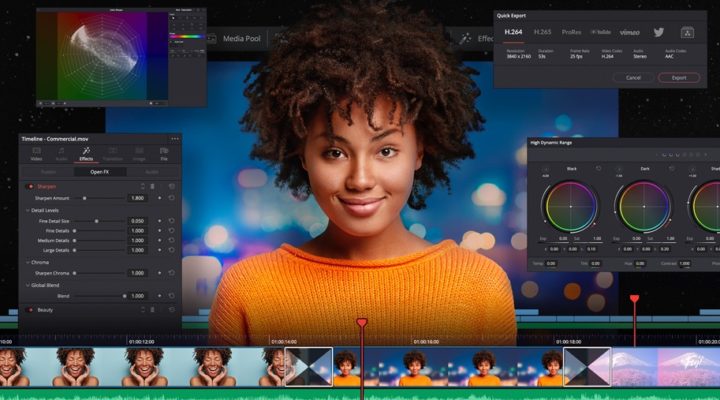Click the Effects wand icon in top toolbar

(x=465, y=39)
